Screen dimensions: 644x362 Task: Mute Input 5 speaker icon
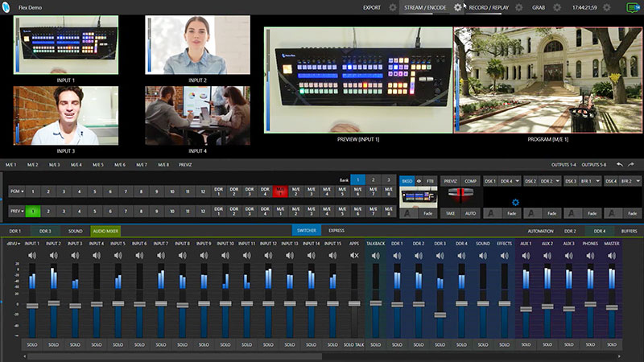118,255
